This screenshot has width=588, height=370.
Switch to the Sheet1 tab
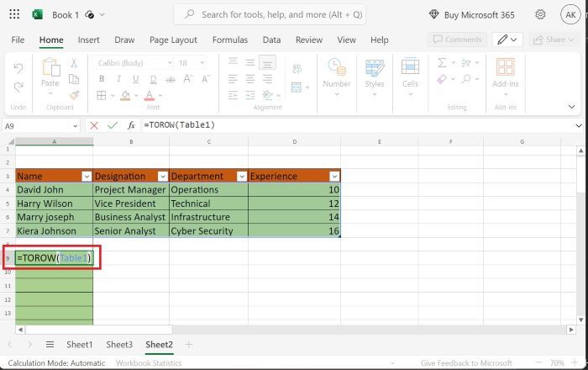click(x=79, y=345)
